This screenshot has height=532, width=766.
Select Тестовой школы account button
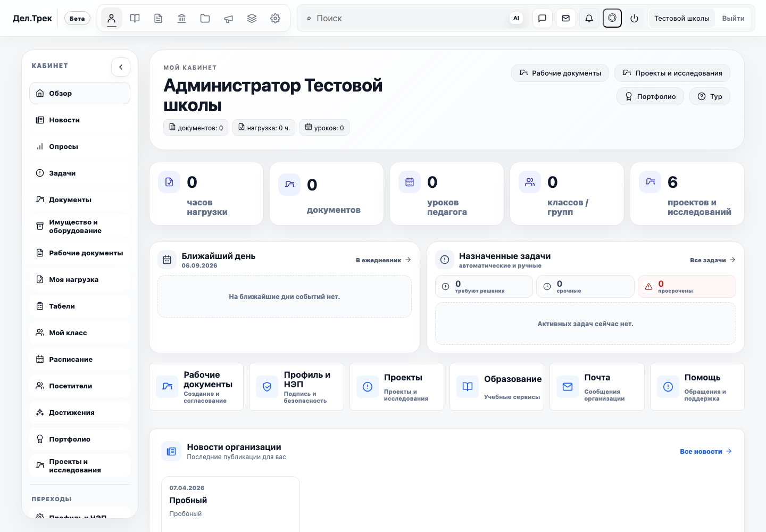click(682, 18)
